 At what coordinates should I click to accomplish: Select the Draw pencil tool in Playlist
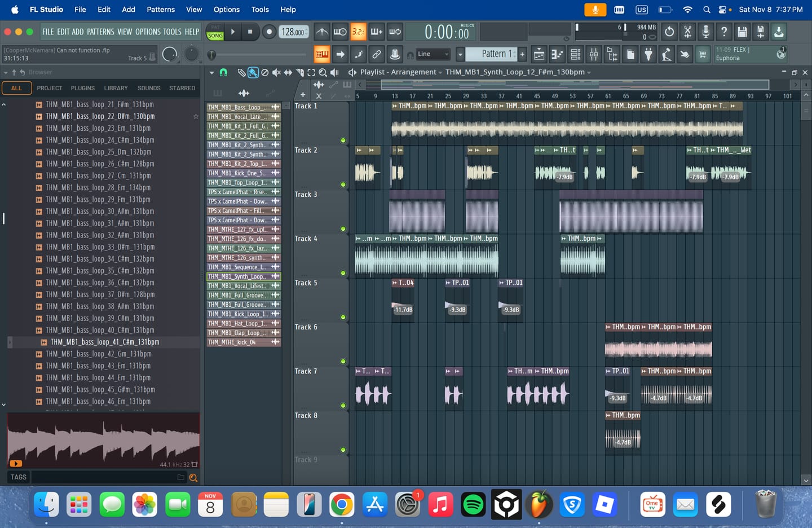tap(241, 72)
